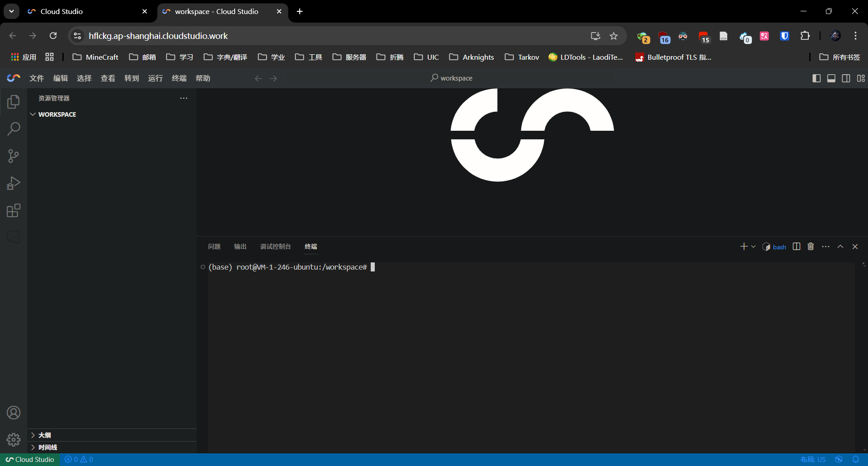Go back in editor navigation history
Viewport: 868px width, 466px height.
259,78
